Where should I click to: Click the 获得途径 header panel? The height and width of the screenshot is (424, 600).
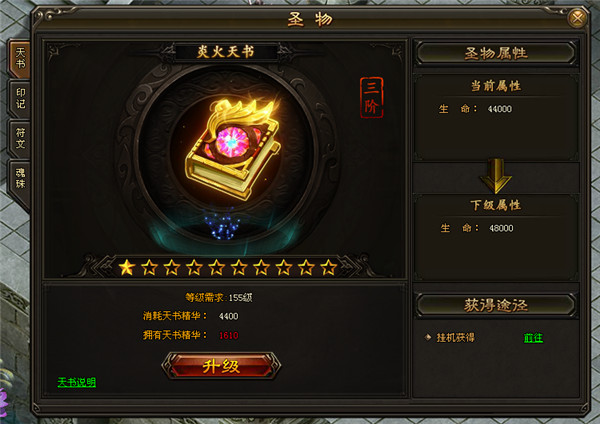pos(496,305)
